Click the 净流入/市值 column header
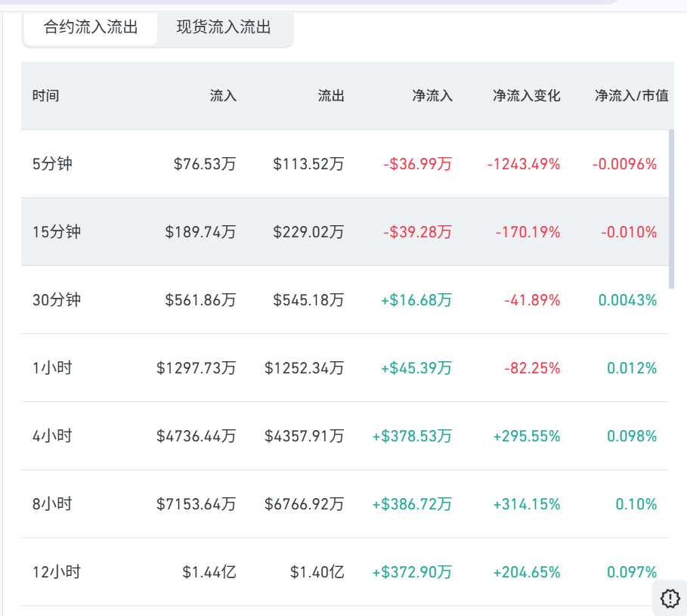 632,95
